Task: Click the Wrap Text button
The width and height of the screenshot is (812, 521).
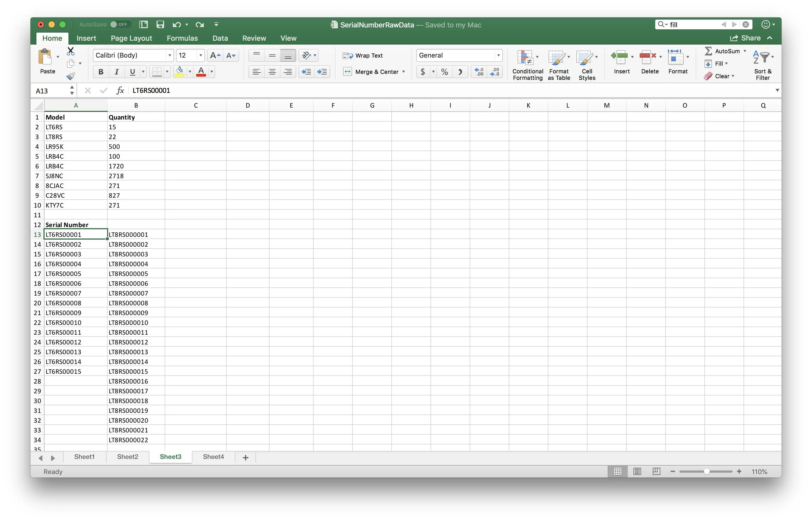Action: (x=363, y=55)
